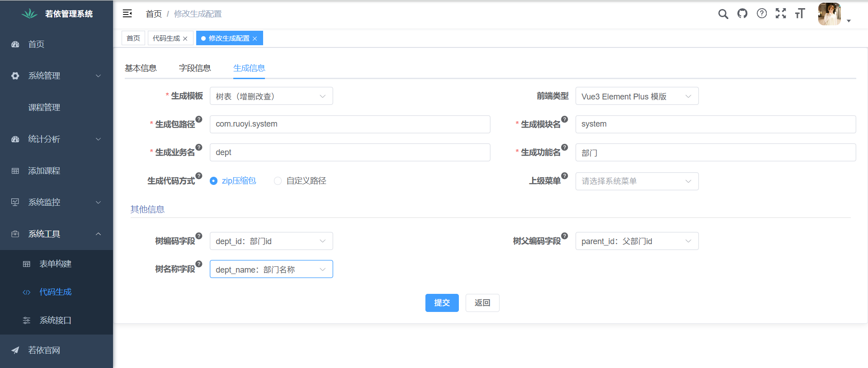Toggle fullscreen mode icon

coord(781,14)
